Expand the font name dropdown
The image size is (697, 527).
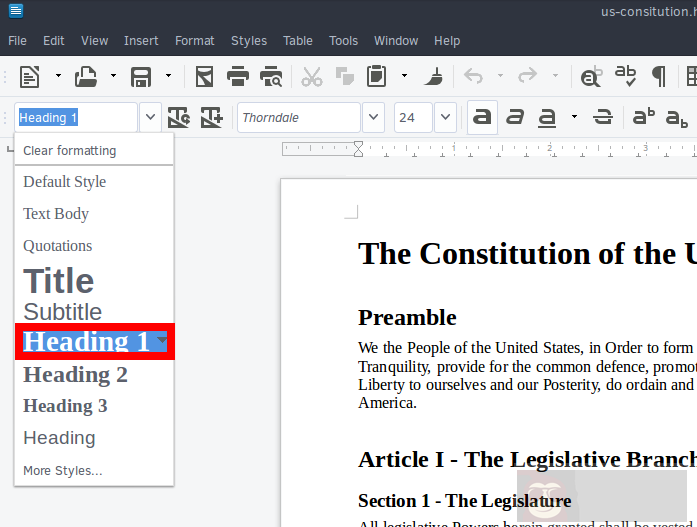(373, 117)
